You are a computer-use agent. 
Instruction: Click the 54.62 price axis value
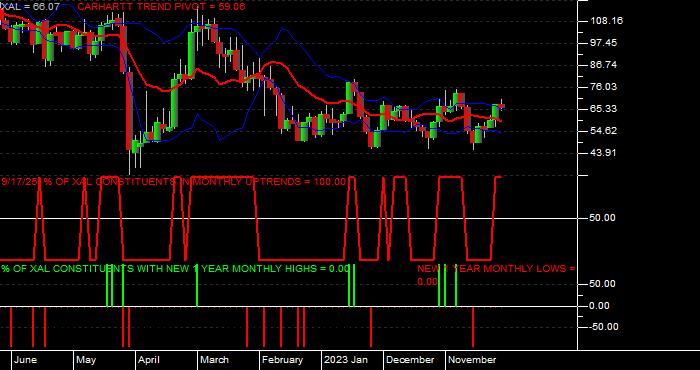click(x=603, y=131)
